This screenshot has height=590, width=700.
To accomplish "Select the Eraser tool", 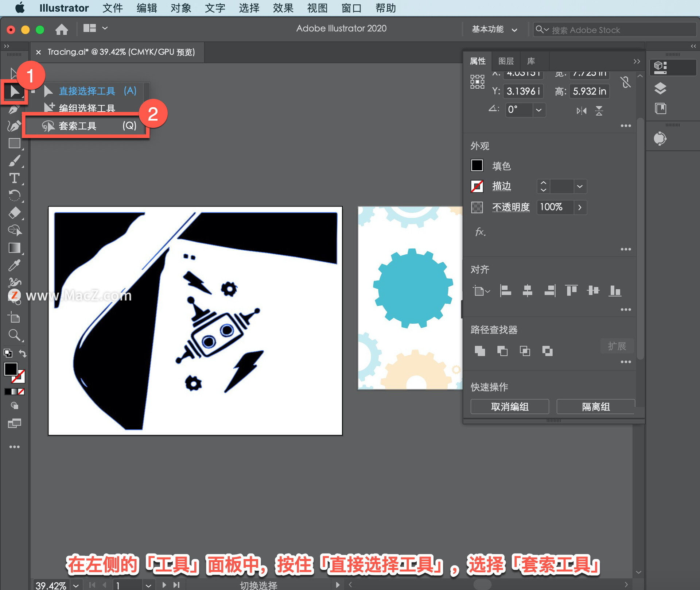I will (14, 213).
